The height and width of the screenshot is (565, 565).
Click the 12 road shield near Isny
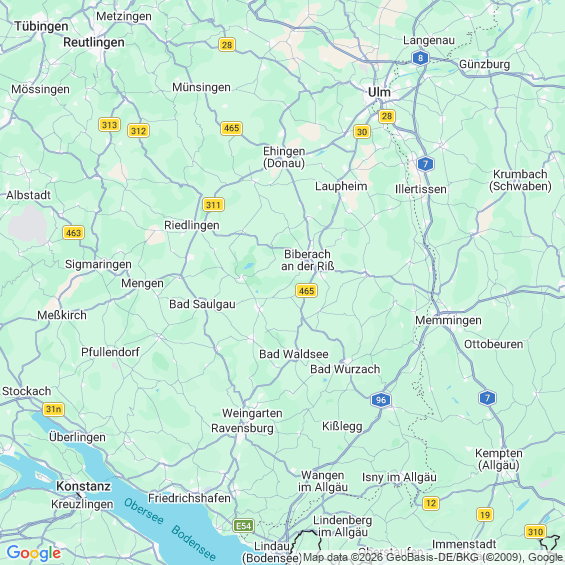[x=431, y=503]
